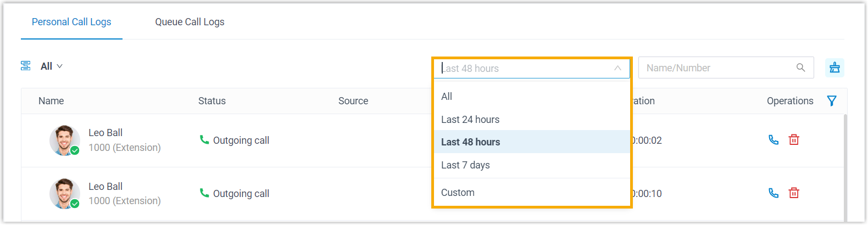Screen dimensions: 868x225
Task: Click Leo Ball name in second row
Action: [x=105, y=187]
